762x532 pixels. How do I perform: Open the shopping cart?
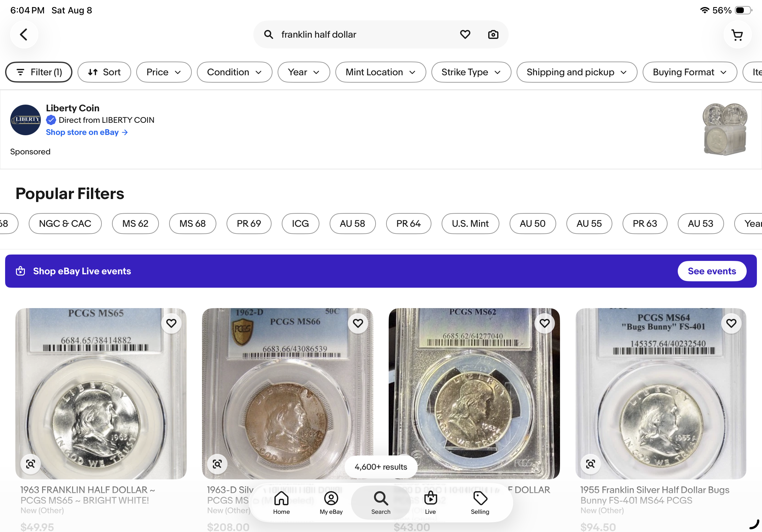[x=737, y=34]
